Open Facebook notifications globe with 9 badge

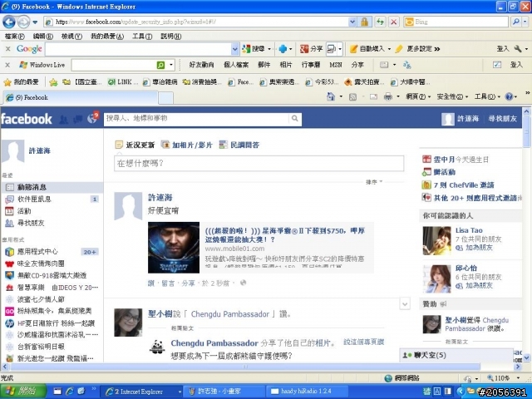click(x=92, y=118)
